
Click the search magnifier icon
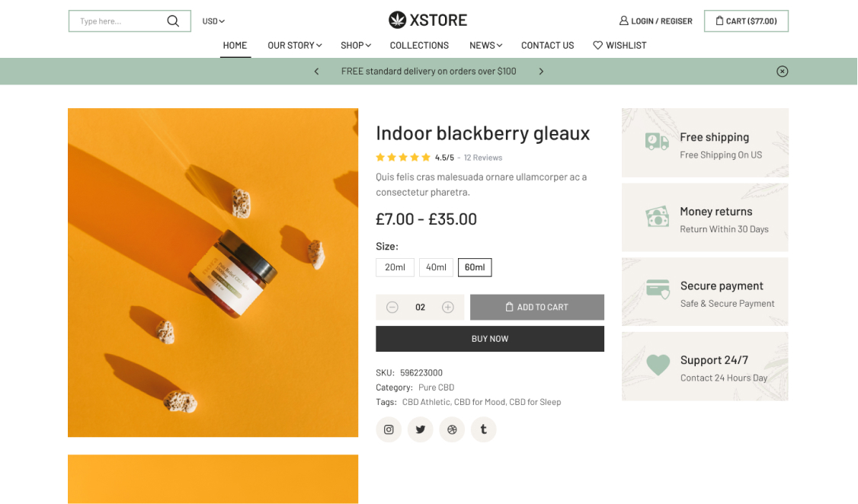point(173,21)
